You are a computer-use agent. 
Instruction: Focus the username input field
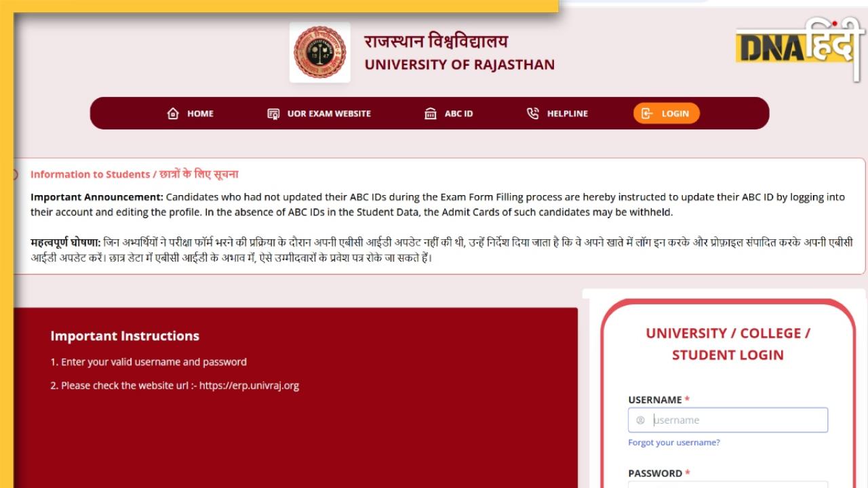point(728,420)
